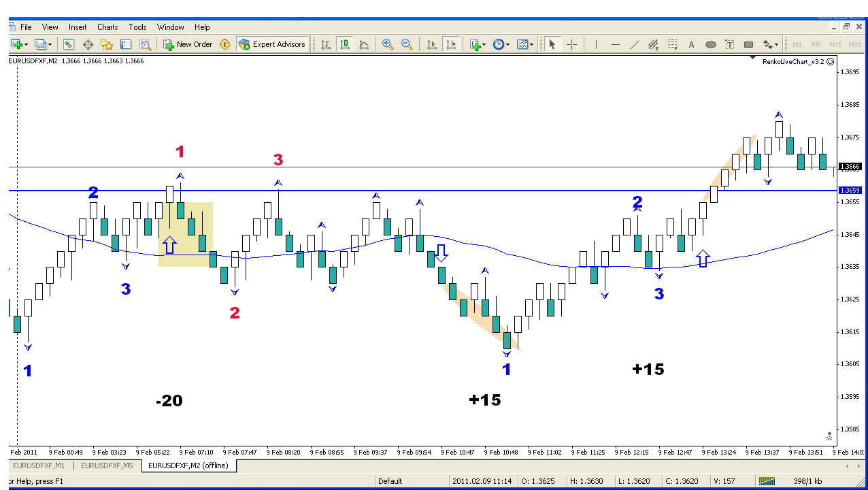The width and height of the screenshot is (868, 490).
Task: Toggle the Expert Advisors button
Action: (x=272, y=44)
